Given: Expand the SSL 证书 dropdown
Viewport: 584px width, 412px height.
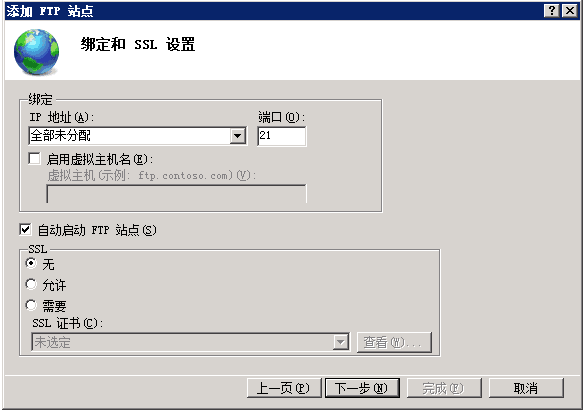Looking at the screenshot, I should [340, 342].
